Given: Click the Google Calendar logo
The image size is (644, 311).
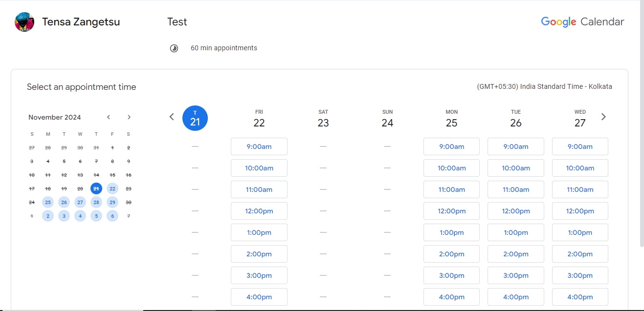Looking at the screenshot, I should click(x=582, y=22).
